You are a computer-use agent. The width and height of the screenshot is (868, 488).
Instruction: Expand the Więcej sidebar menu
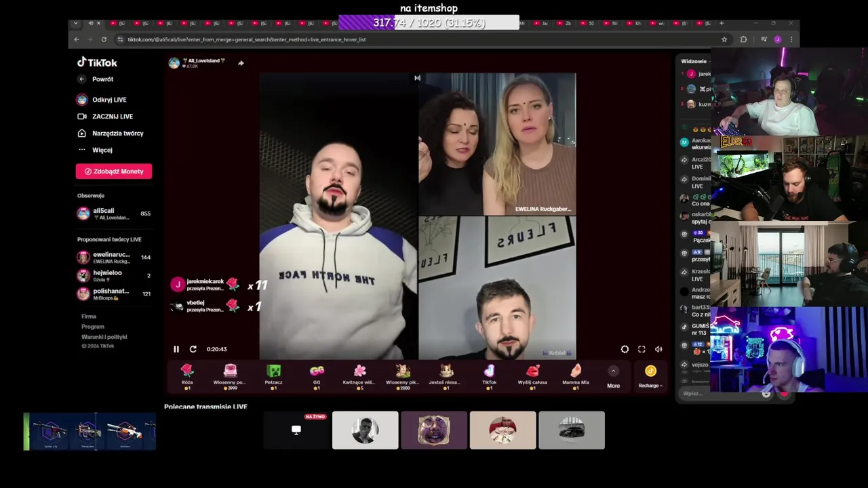tap(95, 150)
